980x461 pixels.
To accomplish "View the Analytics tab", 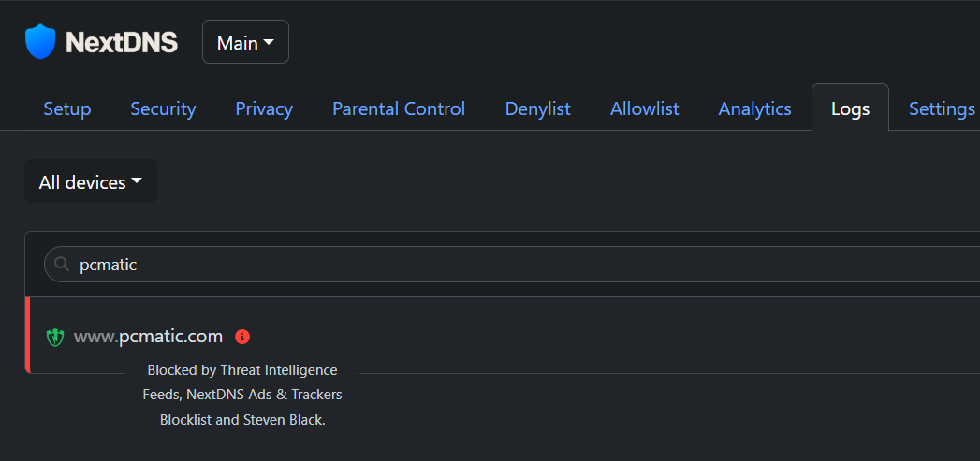I will pos(755,108).
